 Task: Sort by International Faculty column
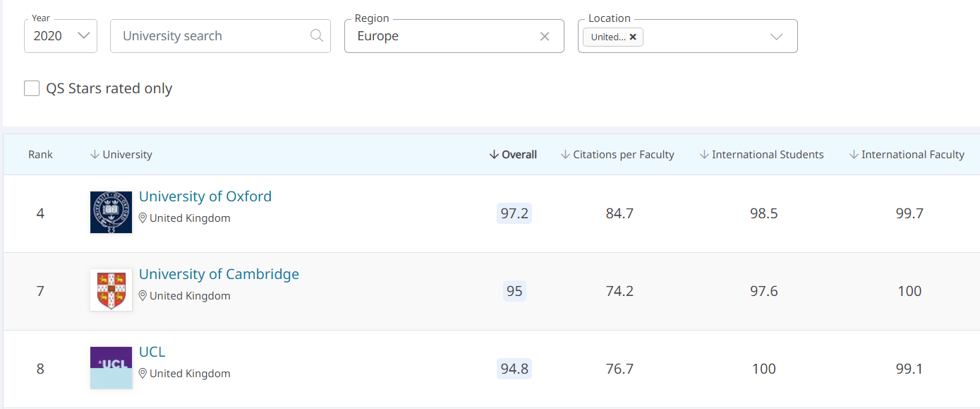(907, 155)
